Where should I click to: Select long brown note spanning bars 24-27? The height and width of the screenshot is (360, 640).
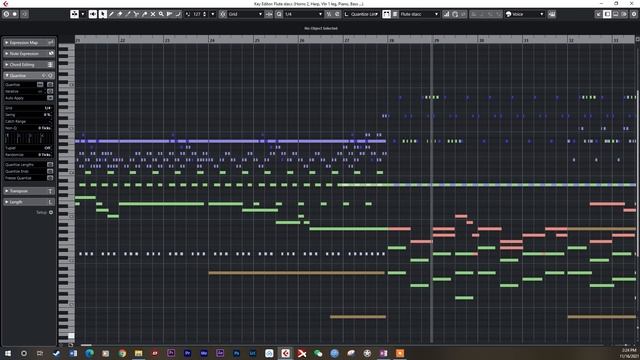coord(297,273)
